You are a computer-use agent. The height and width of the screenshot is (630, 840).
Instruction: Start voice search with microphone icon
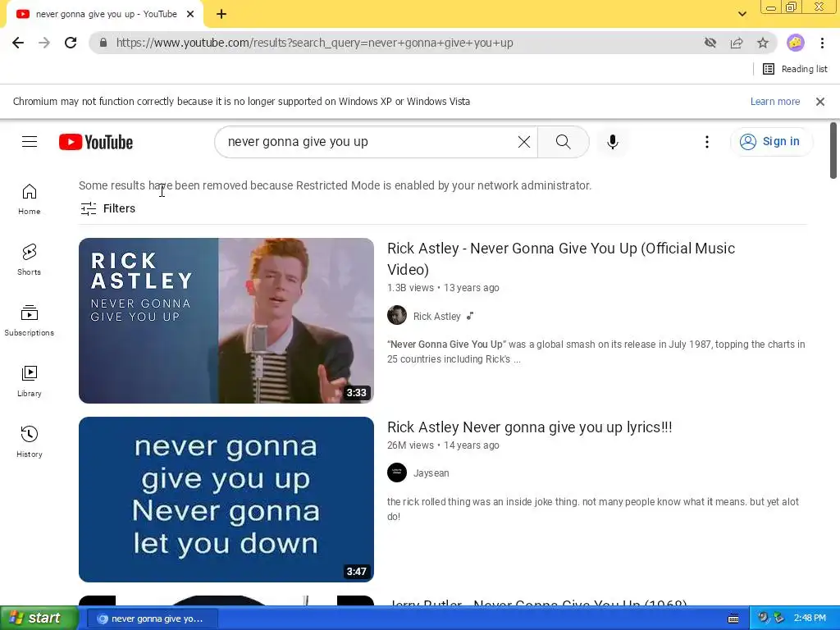(x=613, y=142)
